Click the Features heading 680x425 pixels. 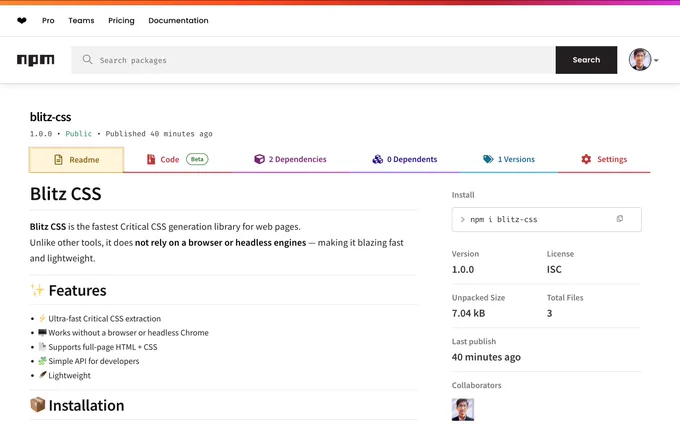(68, 291)
